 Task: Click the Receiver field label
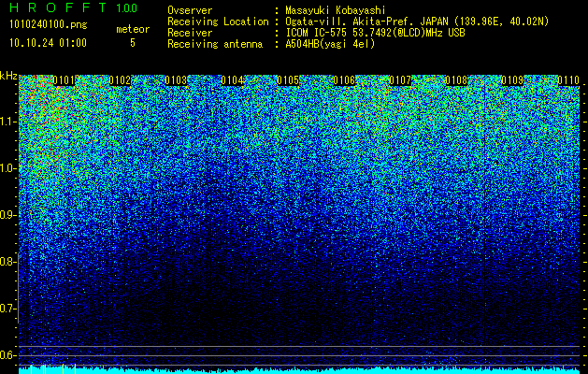tap(190, 33)
